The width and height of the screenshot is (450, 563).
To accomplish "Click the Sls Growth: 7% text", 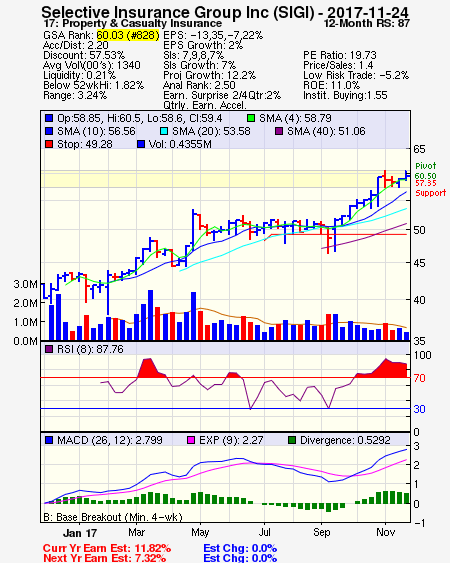I will pyautogui.click(x=200, y=65).
